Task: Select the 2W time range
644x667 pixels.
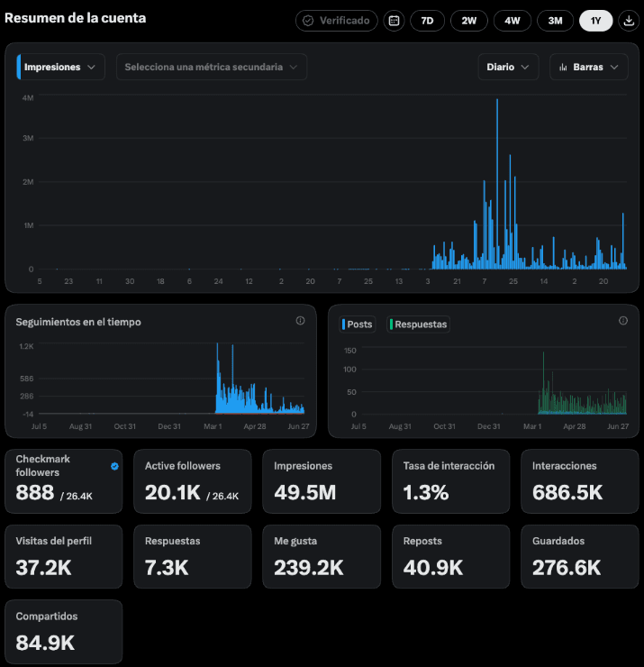Action: 469,21
